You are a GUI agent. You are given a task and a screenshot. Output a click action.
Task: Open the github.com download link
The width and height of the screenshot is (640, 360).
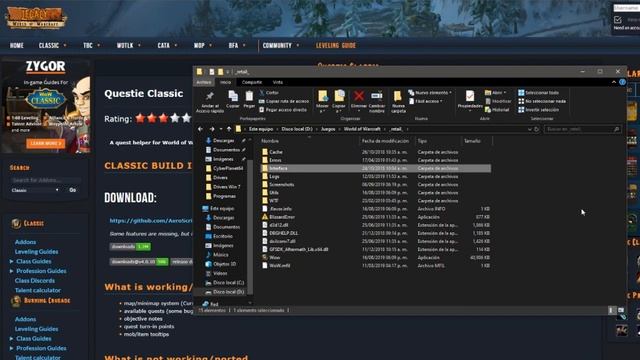coord(151,220)
